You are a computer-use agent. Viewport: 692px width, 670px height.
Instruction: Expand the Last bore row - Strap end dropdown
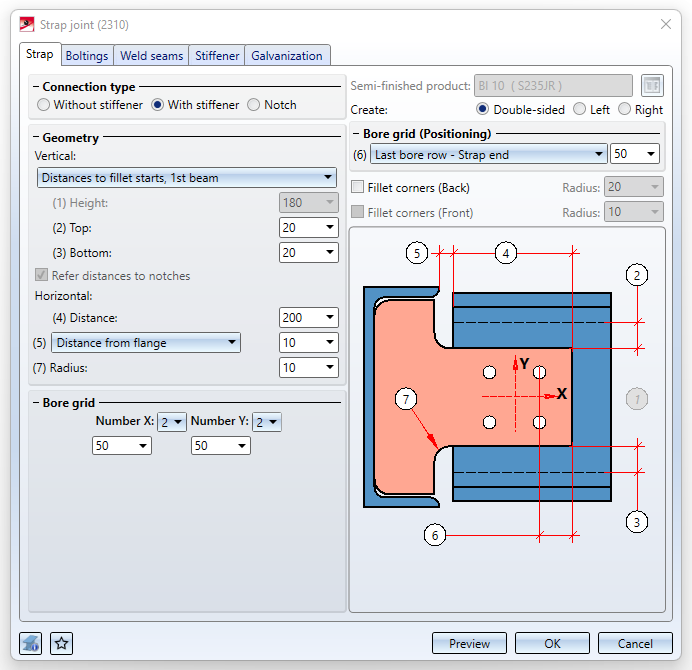[x=488, y=154]
